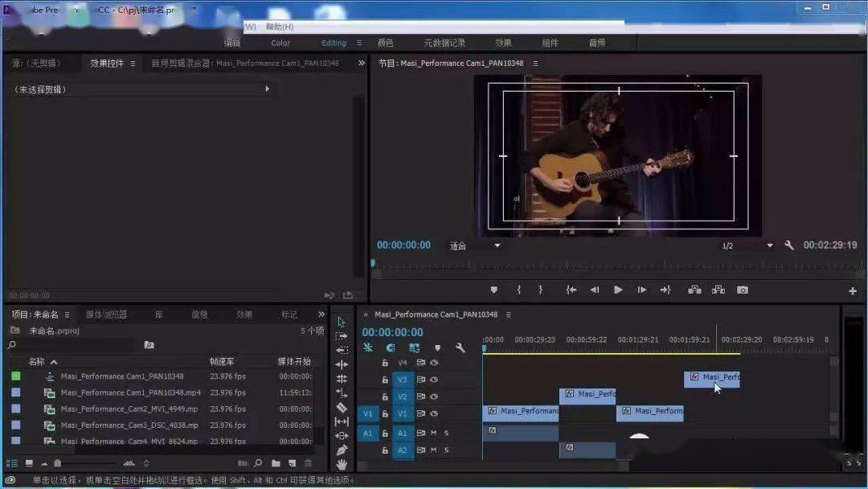Add a marker in the Program monitor

click(x=493, y=290)
